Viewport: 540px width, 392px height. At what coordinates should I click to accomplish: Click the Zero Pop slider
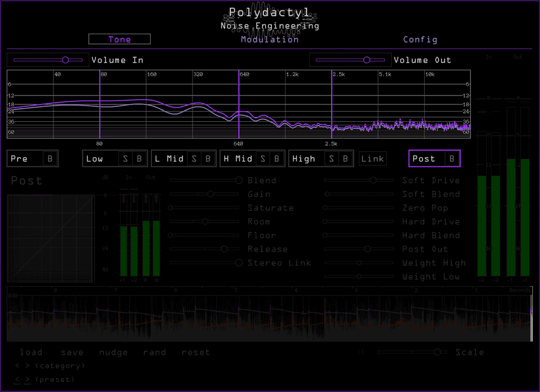click(359, 208)
